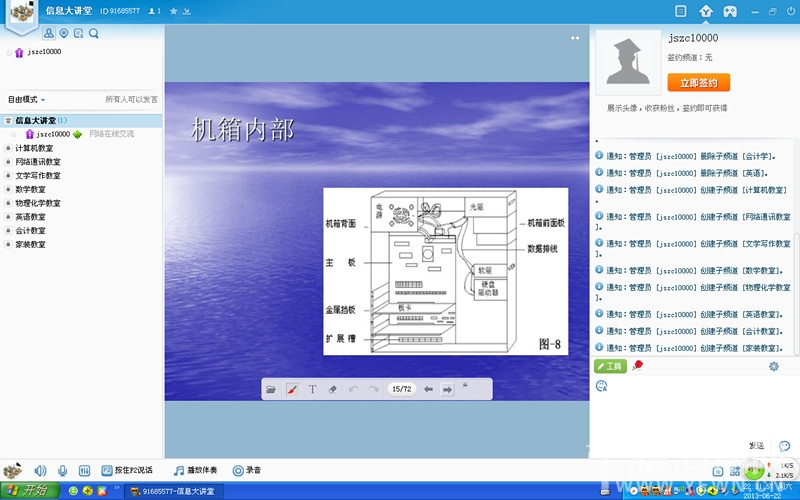Go to the next slide with right arrow
Viewport: 800px width, 500px height.
click(447, 389)
